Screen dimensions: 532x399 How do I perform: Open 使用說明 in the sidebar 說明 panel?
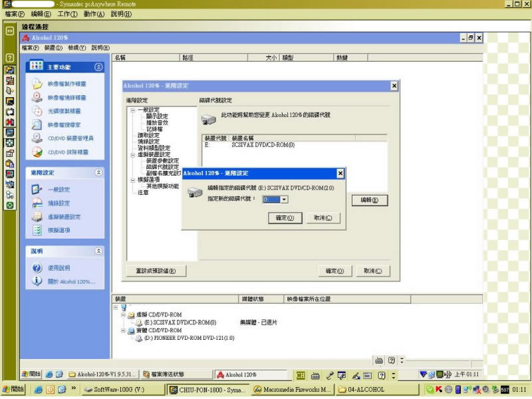tap(59, 268)
